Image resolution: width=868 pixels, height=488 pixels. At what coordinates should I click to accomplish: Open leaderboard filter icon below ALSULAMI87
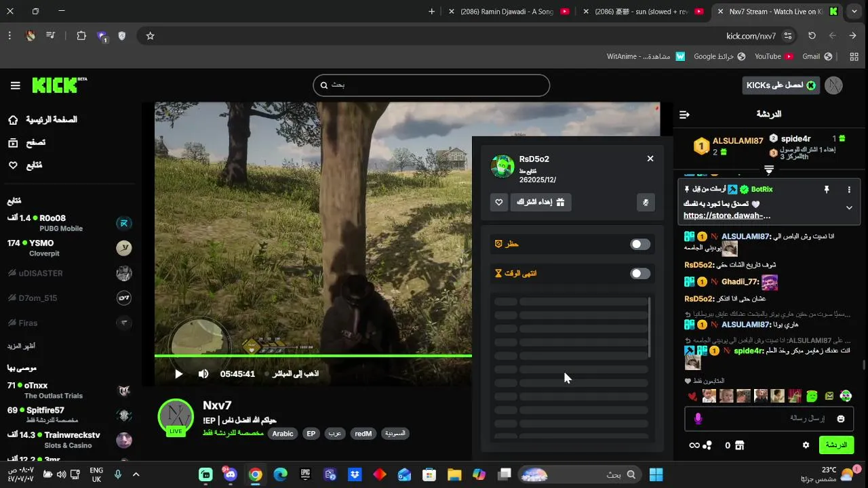769,169
